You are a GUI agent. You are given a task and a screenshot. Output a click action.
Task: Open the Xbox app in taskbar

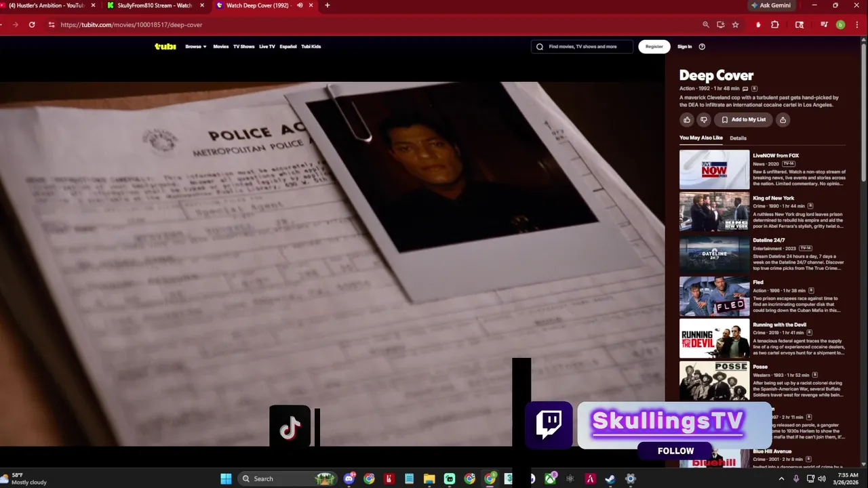tap(551, 479)
